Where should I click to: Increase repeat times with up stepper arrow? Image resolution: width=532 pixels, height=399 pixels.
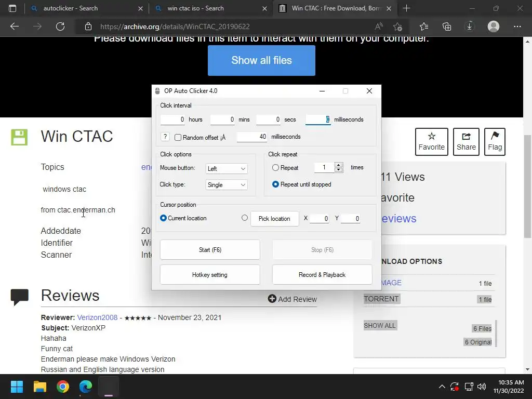(x=338, y=165)
